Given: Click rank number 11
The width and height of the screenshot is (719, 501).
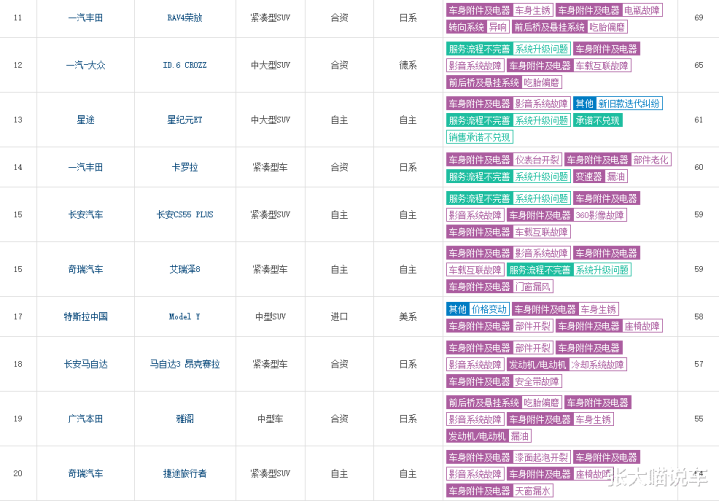Looking at the screenshot, I should tap(17, 18).
